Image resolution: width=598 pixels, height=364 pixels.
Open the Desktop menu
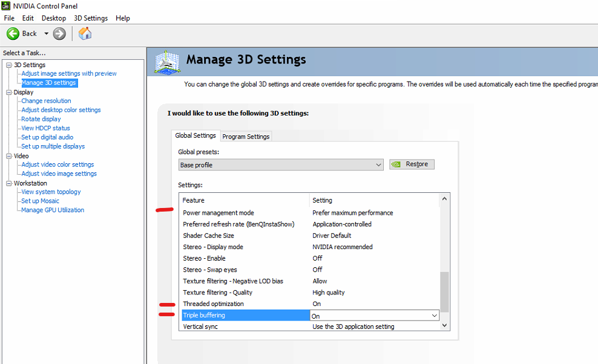(54, 18)
